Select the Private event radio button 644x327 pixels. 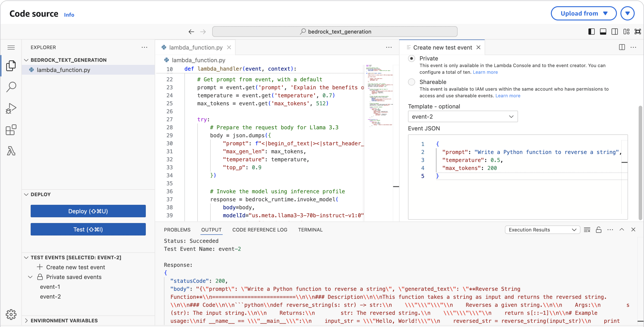[412, 59]
